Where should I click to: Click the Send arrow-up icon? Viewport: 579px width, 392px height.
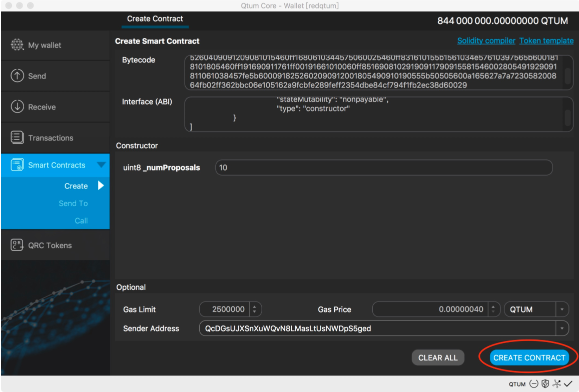click(17, 75)
